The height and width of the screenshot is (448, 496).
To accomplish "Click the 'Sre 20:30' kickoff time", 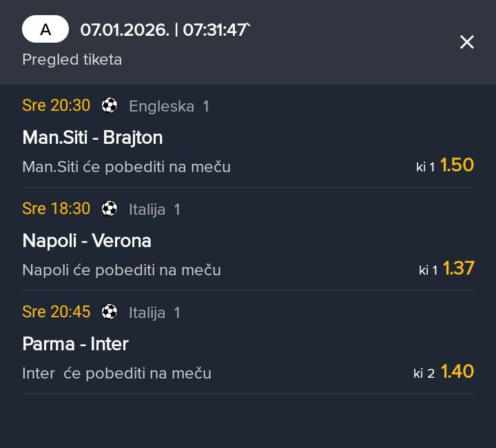I will click(56, 105).
